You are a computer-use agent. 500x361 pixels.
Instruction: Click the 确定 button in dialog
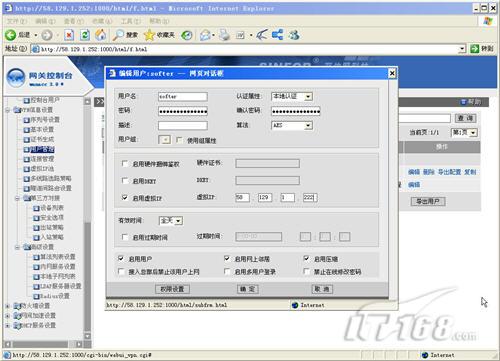point(248,289)
